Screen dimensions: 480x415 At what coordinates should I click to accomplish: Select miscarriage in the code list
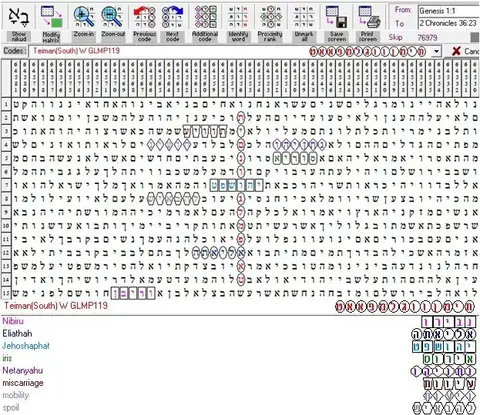(x=23, y=383)
